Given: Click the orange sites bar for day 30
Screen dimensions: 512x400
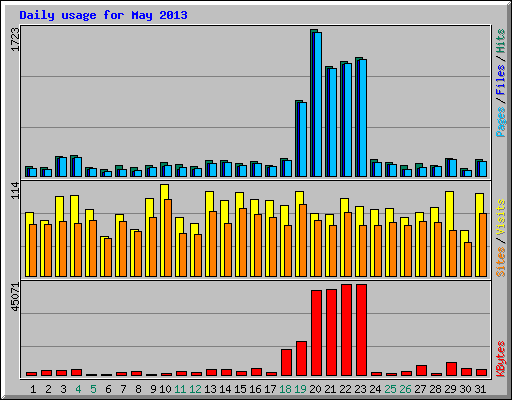Looking at the screenshot, I should (x=468, y=259).
